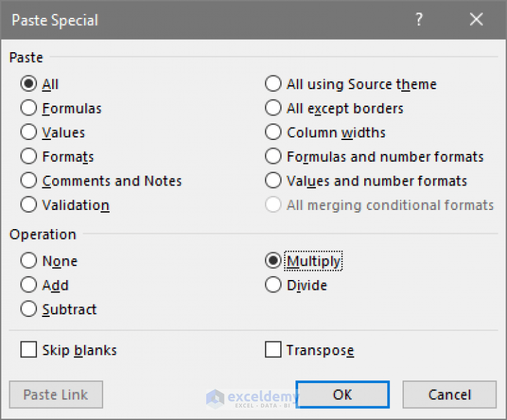507x420 pixels.
Task: Choose the Divide operation
Action: click(273, 285)
